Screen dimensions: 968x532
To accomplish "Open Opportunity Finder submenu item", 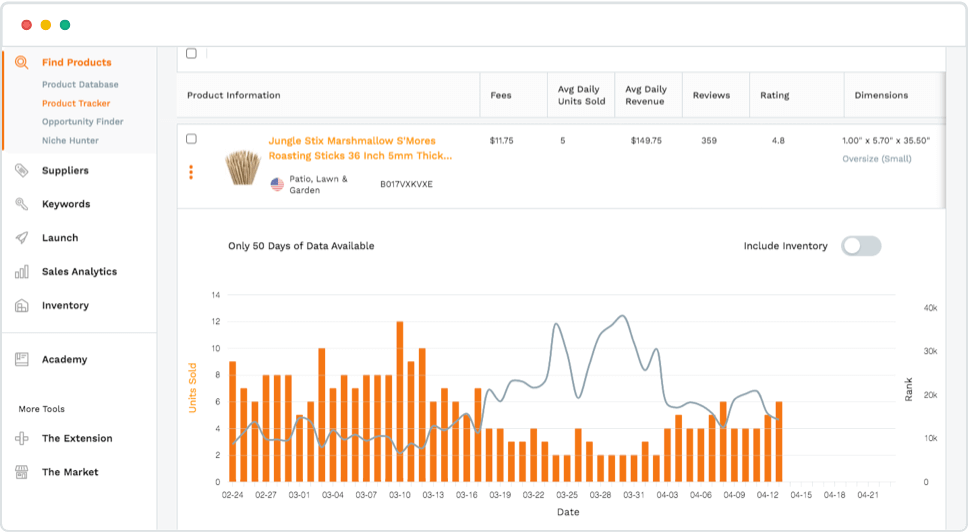I will [x=83, y=122].
